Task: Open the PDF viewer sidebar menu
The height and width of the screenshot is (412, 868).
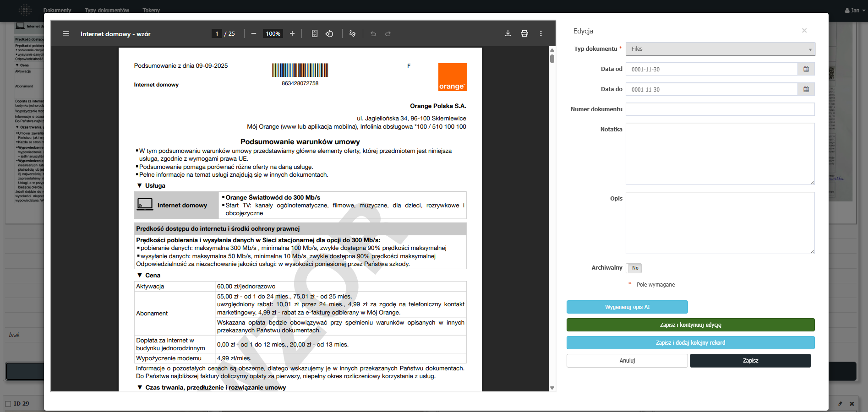Action: tap(66, 33)
